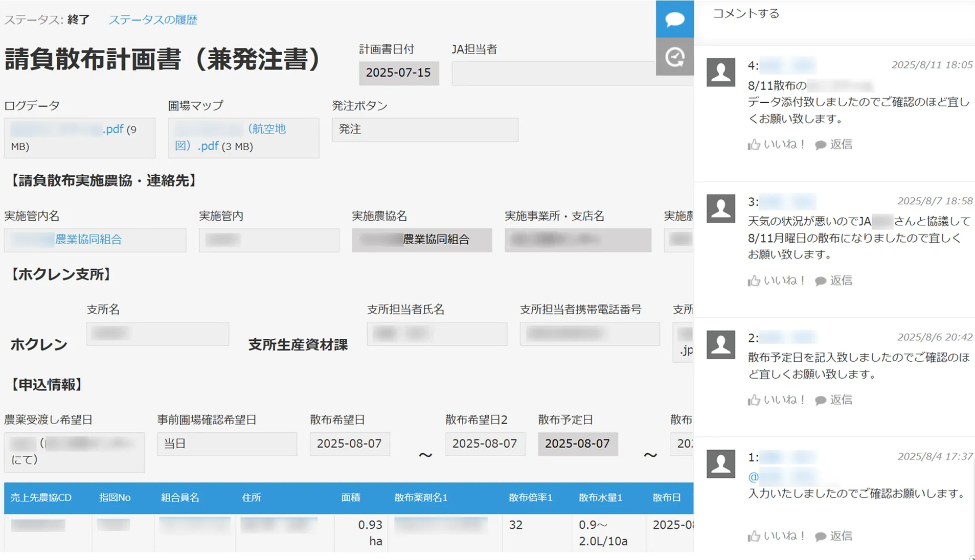
Task: Open the 圃場マップ 航空地図 pdf file
Action: pos(230,137)
